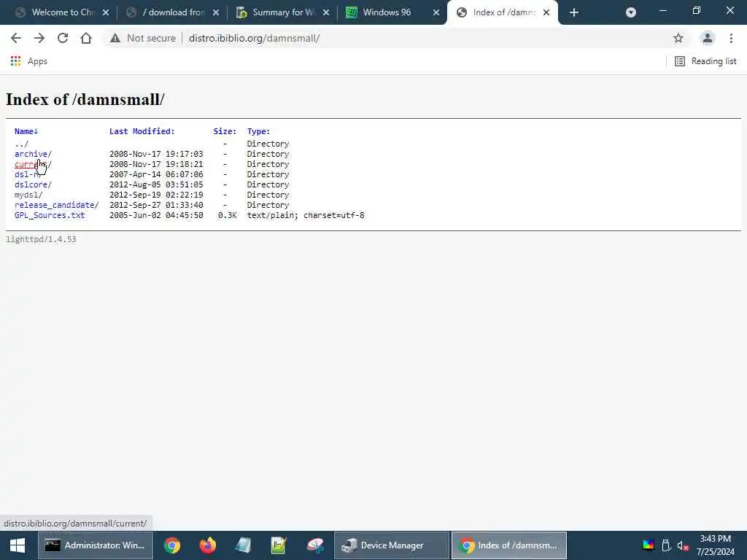Image resolution: width=747 pixels, height=560 pixels.
Task: Close the Welcome to Chrome tab
Action: (106, 12)
